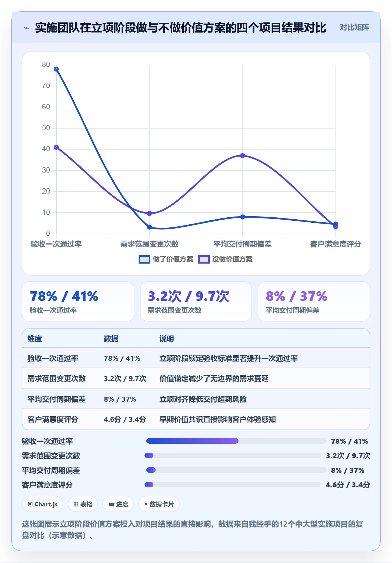Click the 数据卡片 tag chip
The image size is (392, 563).
tap(159, 504)
